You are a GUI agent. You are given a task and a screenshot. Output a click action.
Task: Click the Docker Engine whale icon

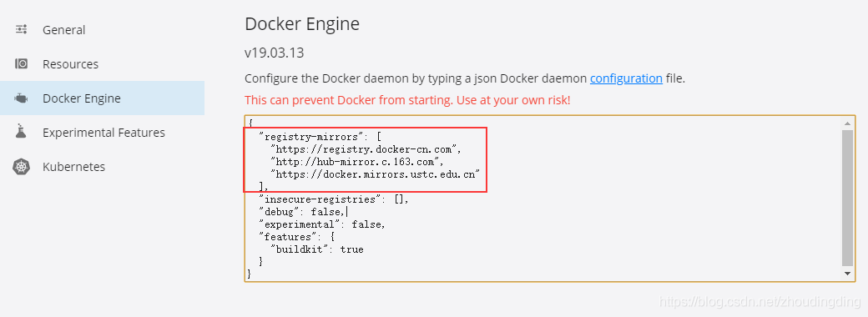21,98
